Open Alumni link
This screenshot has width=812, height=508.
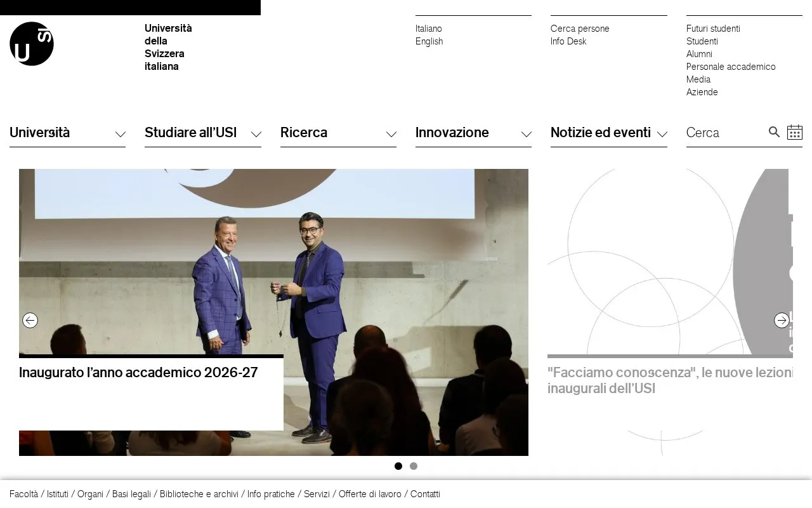pyautogui.click(x=699, y=54)
